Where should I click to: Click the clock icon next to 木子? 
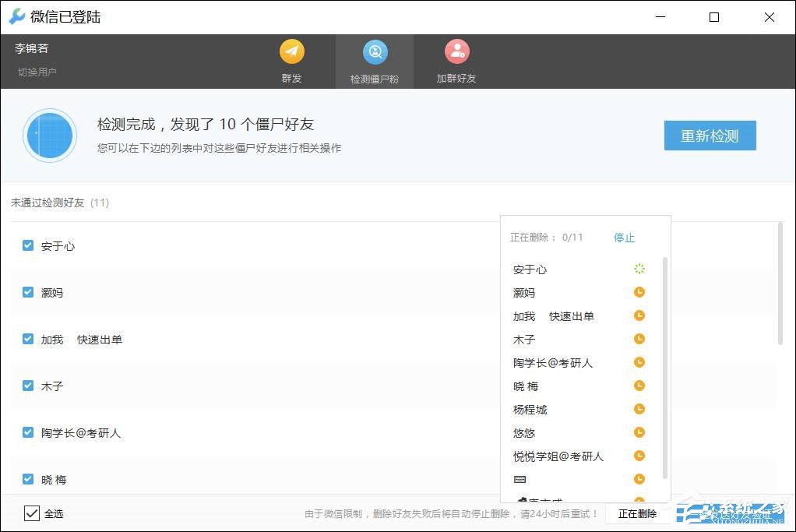coord(639,339)
